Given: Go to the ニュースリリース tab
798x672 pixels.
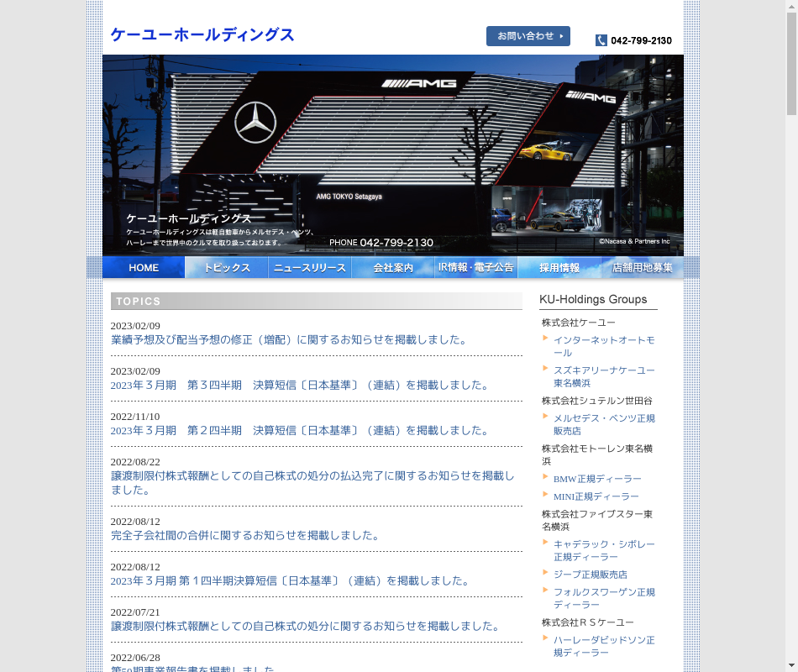Looking at the screenshot, I should pyautogui.click(x=310, y=268).
